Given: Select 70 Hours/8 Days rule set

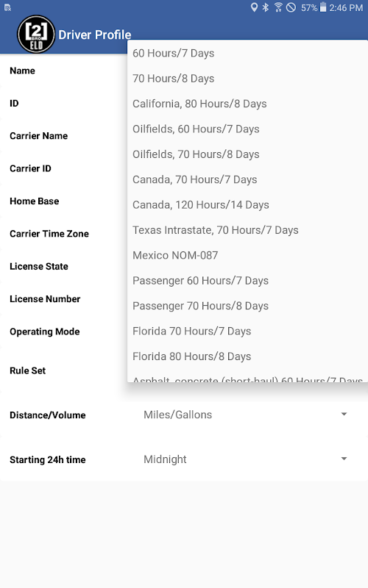Looking at the screenshot, I should pyautogui.click(x=247, y=79).
